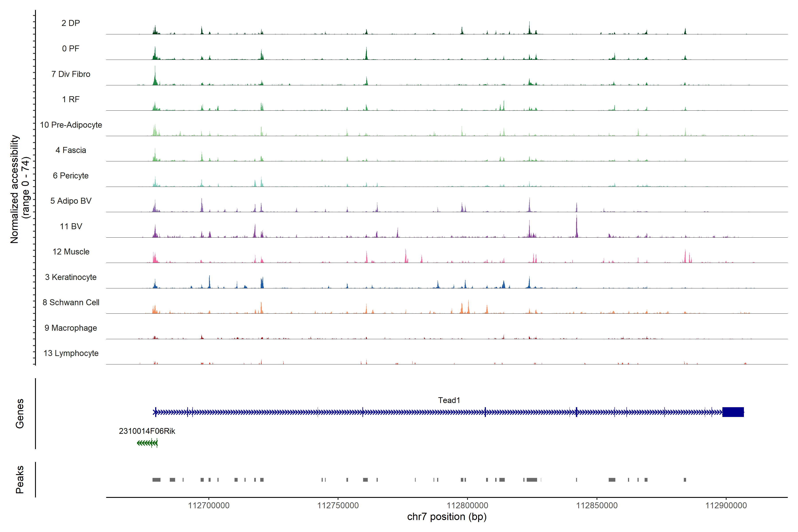Click the 112900000 axis tick label
798x532 pixels.
[726, 506]
